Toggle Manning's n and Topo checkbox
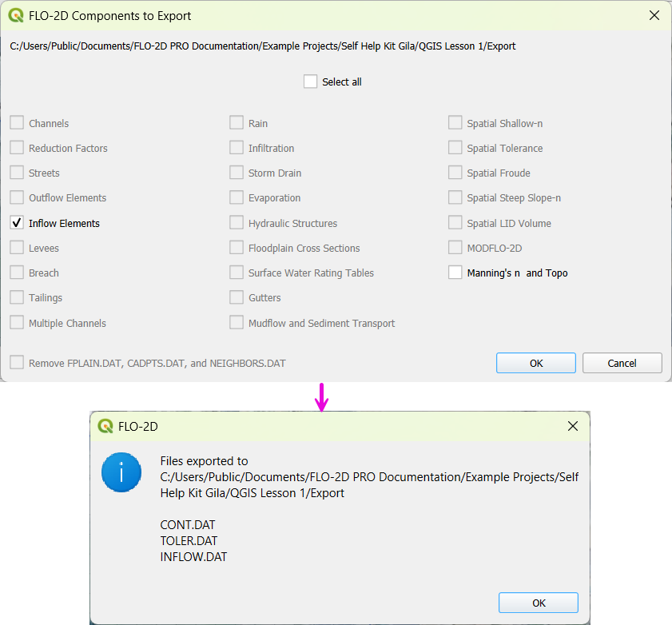The height and width of the screenshot is (625, 672). 455,273
